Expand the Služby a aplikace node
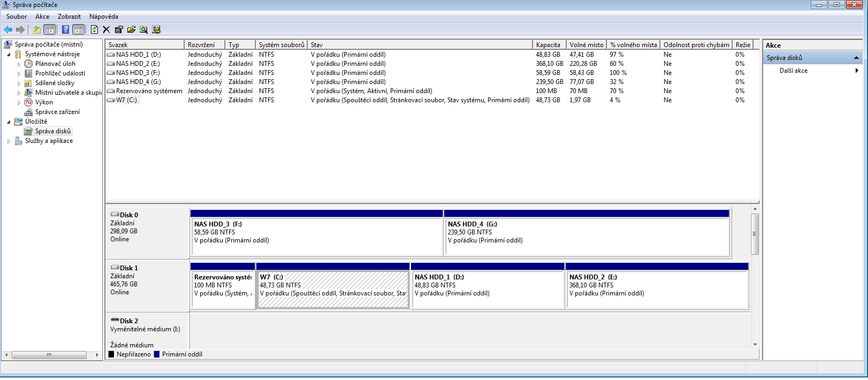 point(9,141)
